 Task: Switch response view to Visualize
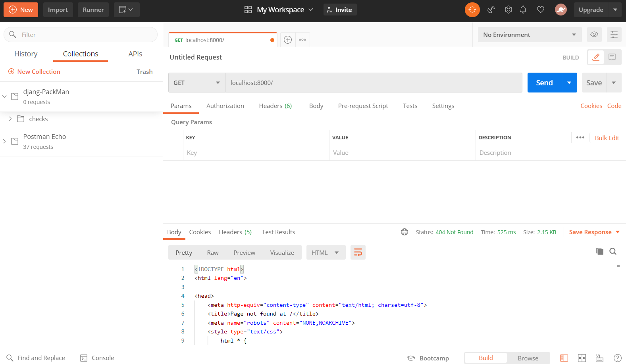pyautogui.click(x=282, y=252)
